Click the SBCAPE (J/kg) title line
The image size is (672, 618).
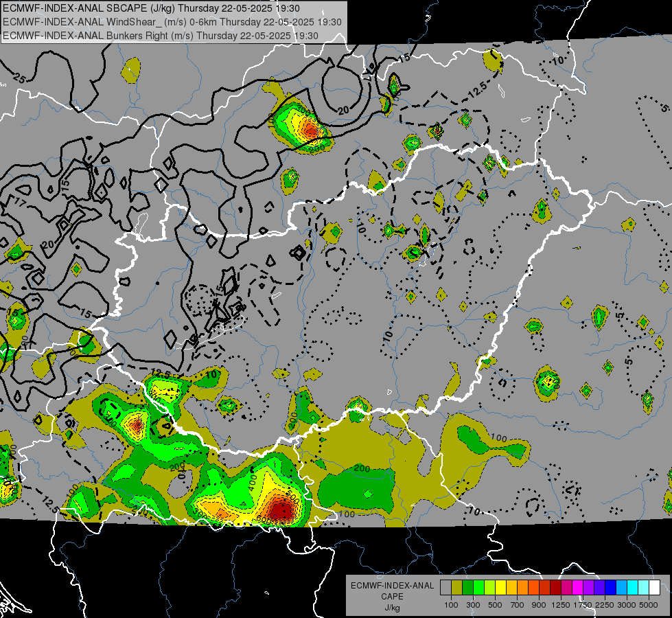click(151, 8)
